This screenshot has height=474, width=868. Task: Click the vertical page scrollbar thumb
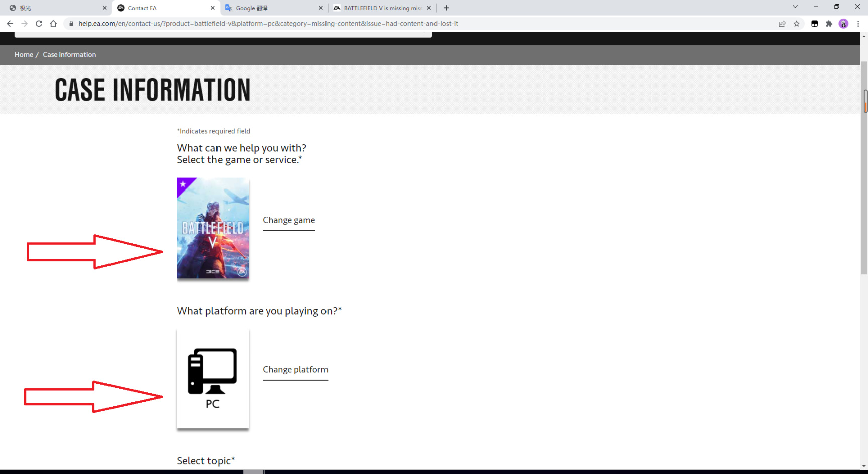864,168
